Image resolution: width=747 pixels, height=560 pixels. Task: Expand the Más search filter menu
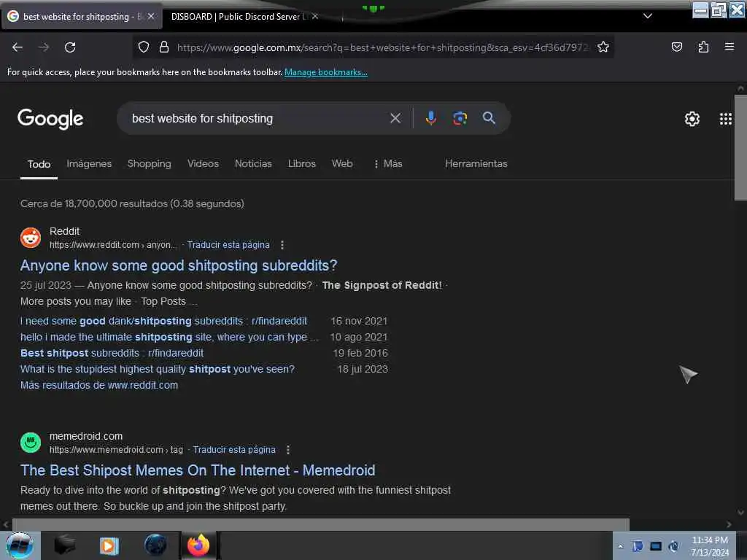click(x=388, y=164)
